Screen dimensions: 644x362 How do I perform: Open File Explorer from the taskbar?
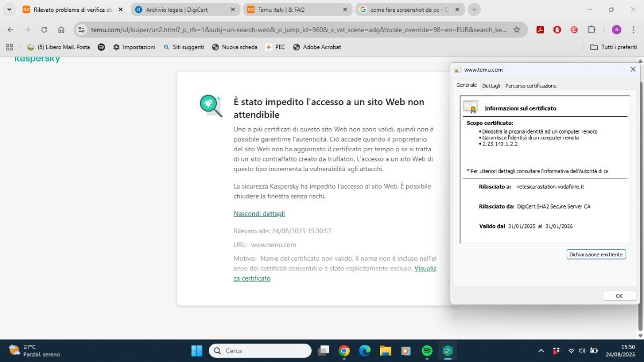tap(385, 351)
